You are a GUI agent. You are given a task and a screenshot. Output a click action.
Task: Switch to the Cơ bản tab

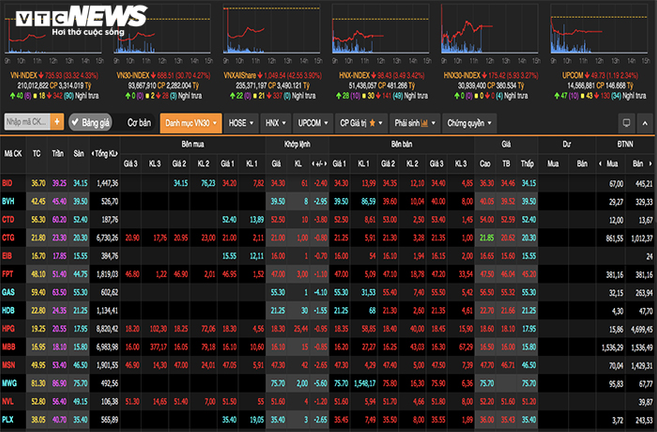139,122
